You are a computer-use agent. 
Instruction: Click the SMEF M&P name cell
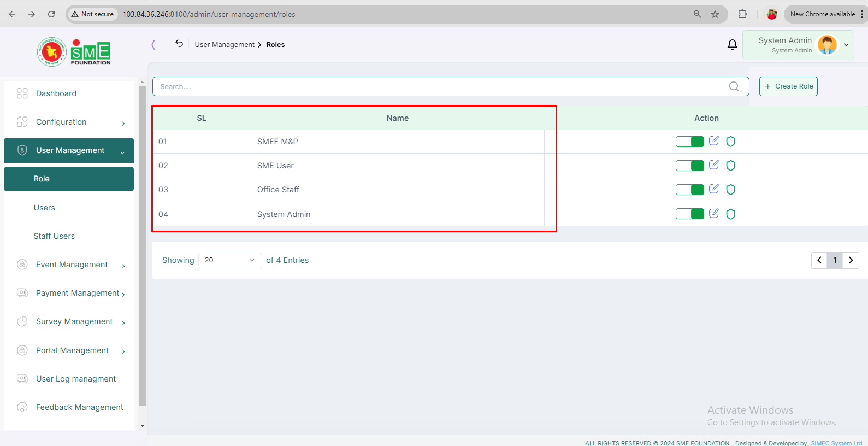pyautogui.click(x=398, y=142)
